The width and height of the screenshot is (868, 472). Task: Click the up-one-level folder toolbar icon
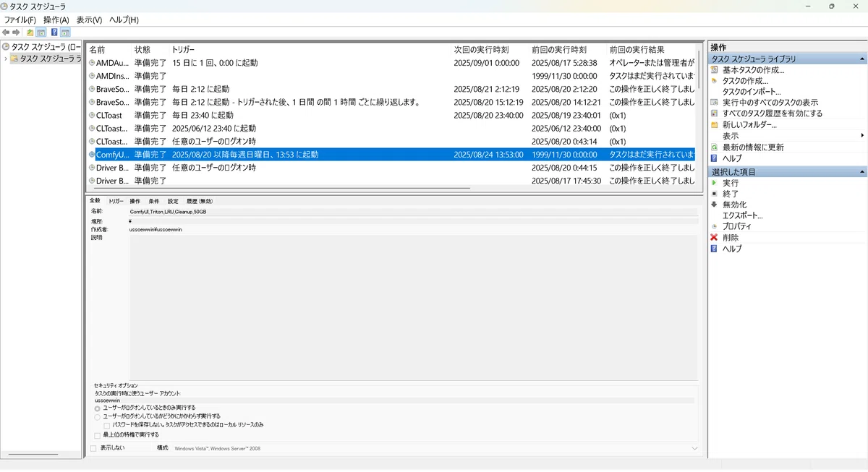pos(30,33)
